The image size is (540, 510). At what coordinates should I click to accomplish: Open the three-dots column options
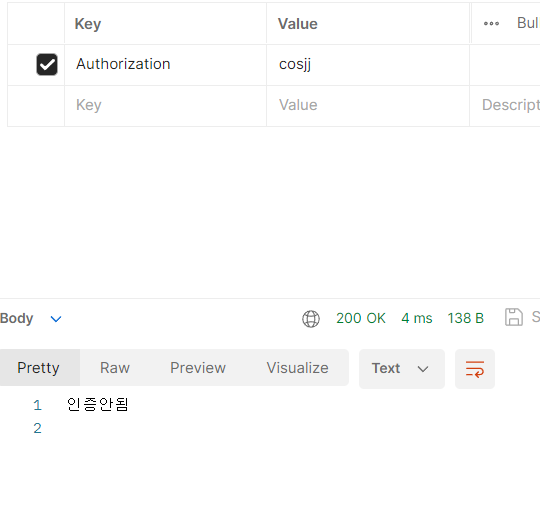(x=491, y=24)
